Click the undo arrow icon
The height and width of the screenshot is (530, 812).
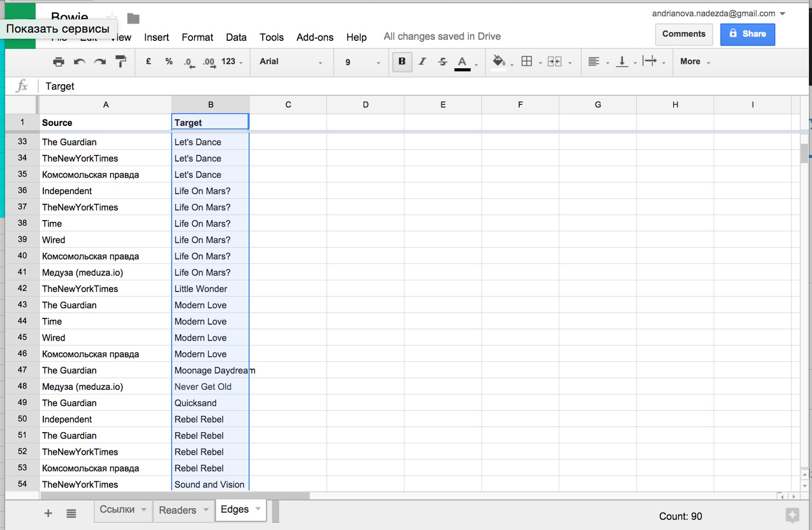coord(79,62)
